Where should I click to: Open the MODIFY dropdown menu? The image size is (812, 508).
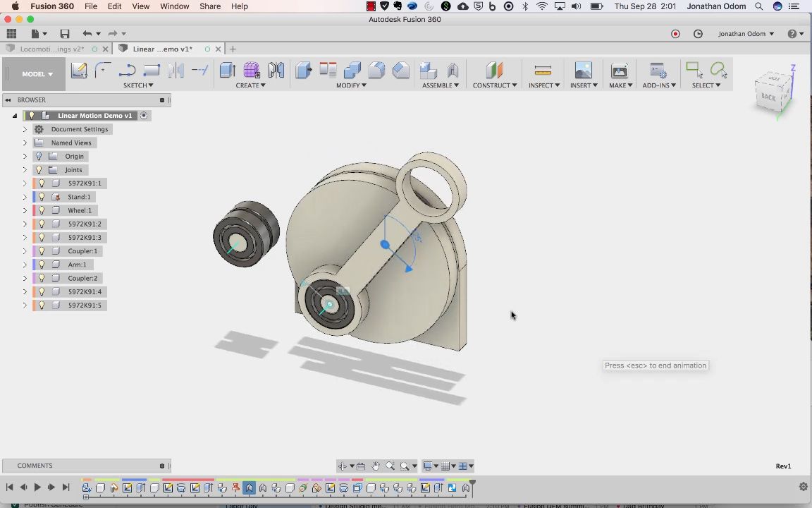350,85
